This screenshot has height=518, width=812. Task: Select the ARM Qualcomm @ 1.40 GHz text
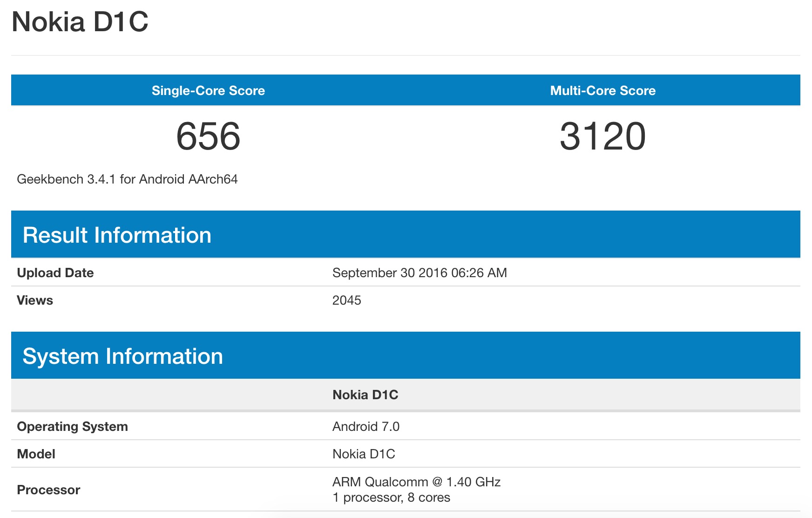coord(416,482)
